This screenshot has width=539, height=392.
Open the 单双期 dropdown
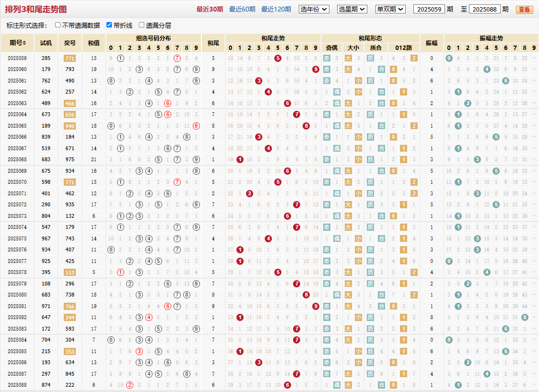click(390, 9)
